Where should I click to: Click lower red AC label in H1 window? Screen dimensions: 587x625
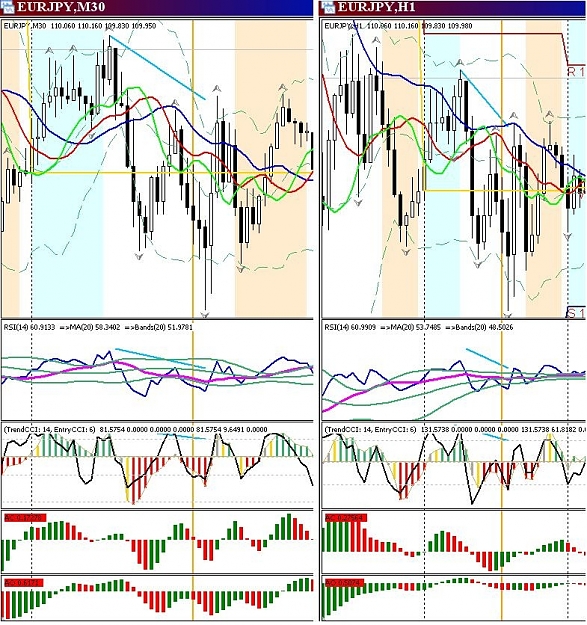pyautogui.click(x=345, y=583)
